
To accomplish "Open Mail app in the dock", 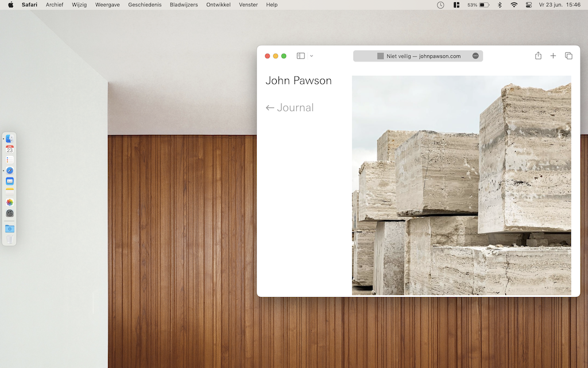I will coord(10,181).
